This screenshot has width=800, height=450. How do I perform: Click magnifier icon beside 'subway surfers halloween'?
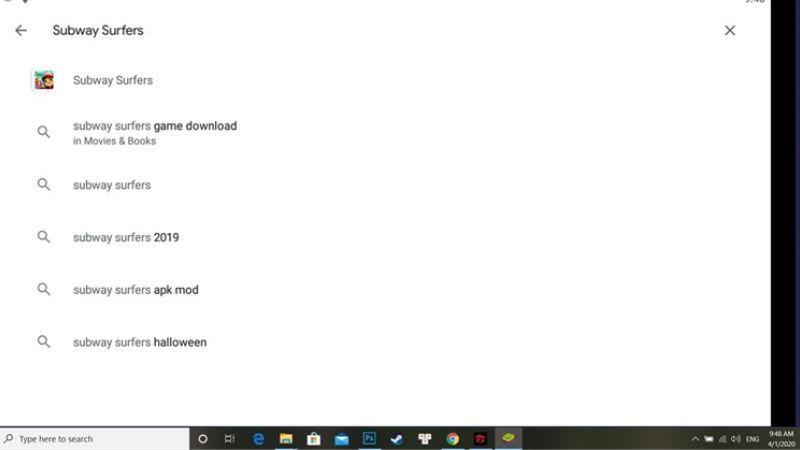coord(43,342)
